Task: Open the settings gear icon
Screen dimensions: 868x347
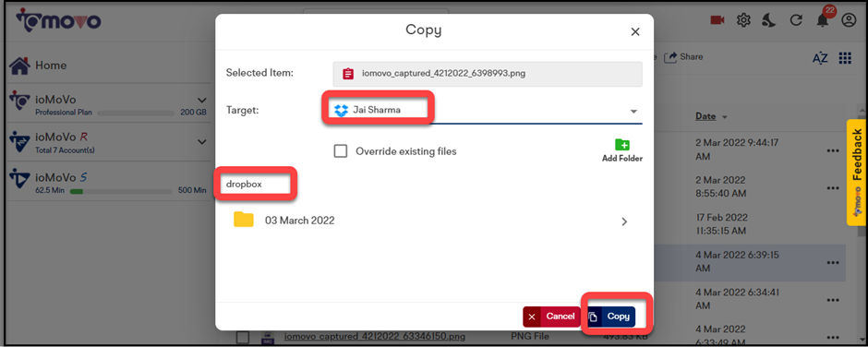Action: (x=743, y=20)
